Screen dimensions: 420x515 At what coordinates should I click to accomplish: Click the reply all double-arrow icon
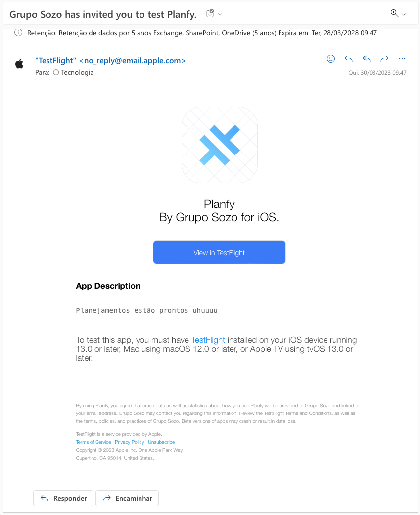tap(367, 59)
